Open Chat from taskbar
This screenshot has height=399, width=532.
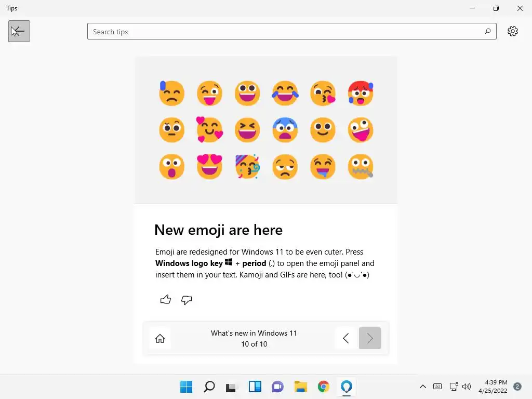click(277, 387)
